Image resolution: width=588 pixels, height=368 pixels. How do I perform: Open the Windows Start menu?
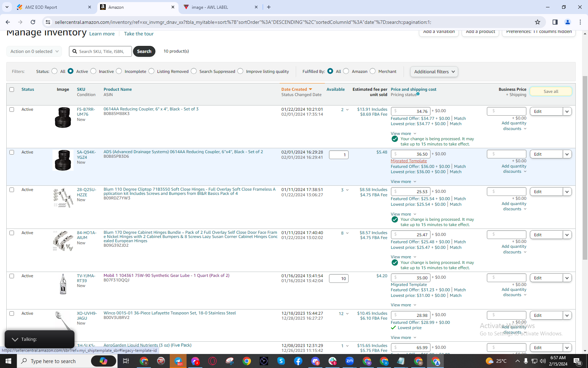(x=8, y=361)
